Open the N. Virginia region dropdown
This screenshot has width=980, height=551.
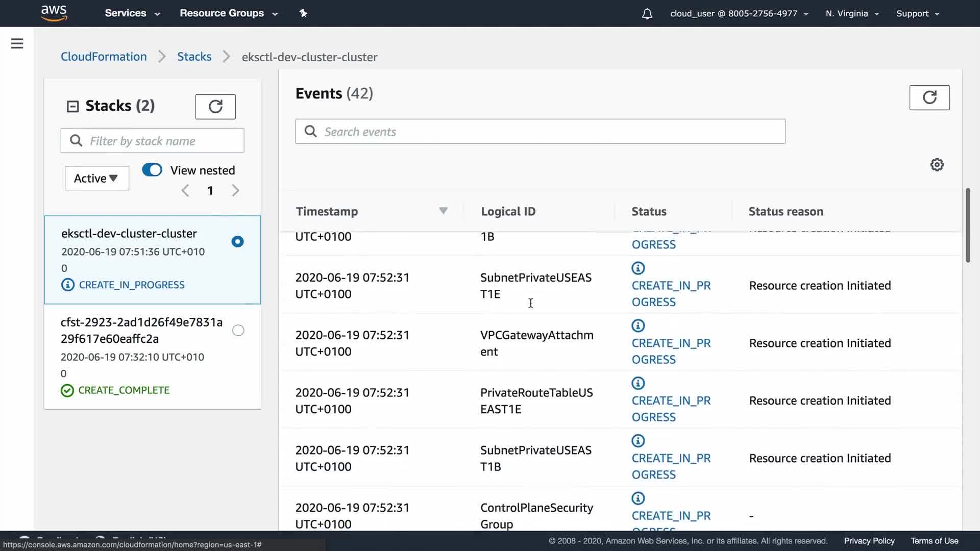tap(851, 14)
